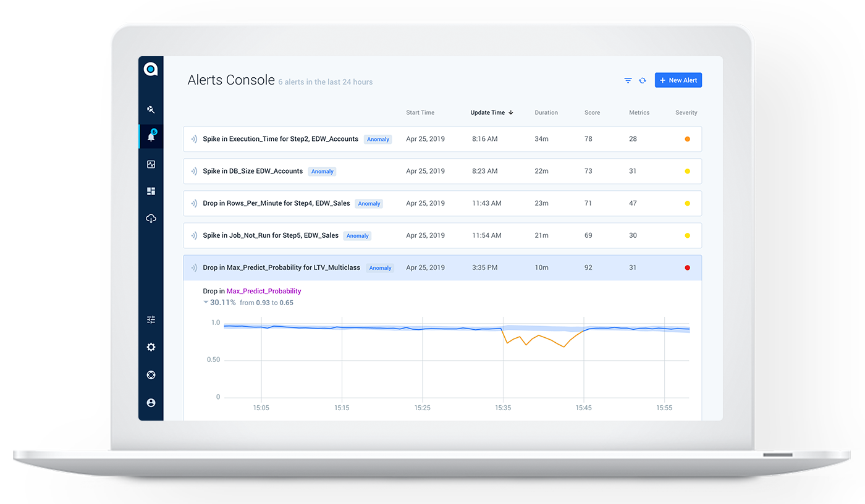
Task: Click Anomaly tag on Rows_Per_Minute alert
Action: click(x=369, y=204)
